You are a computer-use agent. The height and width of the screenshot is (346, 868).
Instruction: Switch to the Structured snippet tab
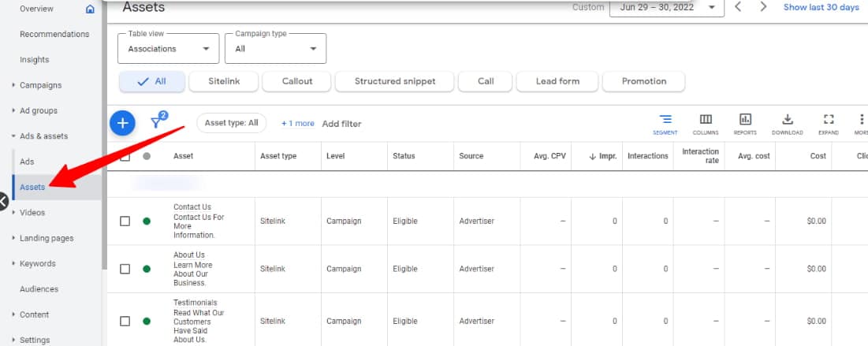click(x=395, y=81)
